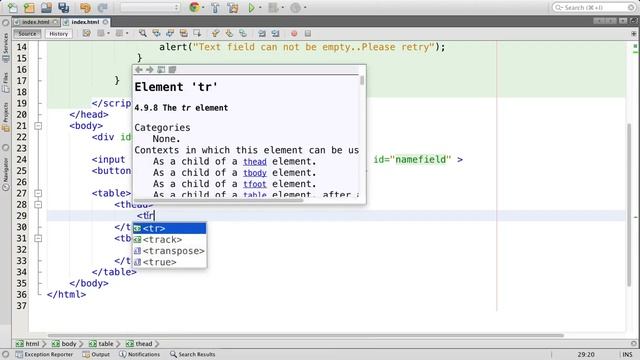The image size is (640, 360).
Task: Open the Debug Project dropdown arrow
Action: 282,7
